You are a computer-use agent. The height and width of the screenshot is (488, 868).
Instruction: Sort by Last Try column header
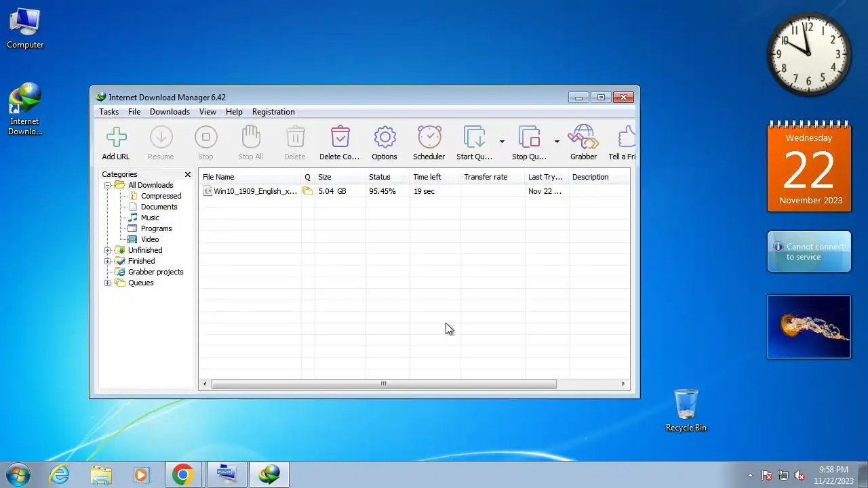tap(547, 177)
